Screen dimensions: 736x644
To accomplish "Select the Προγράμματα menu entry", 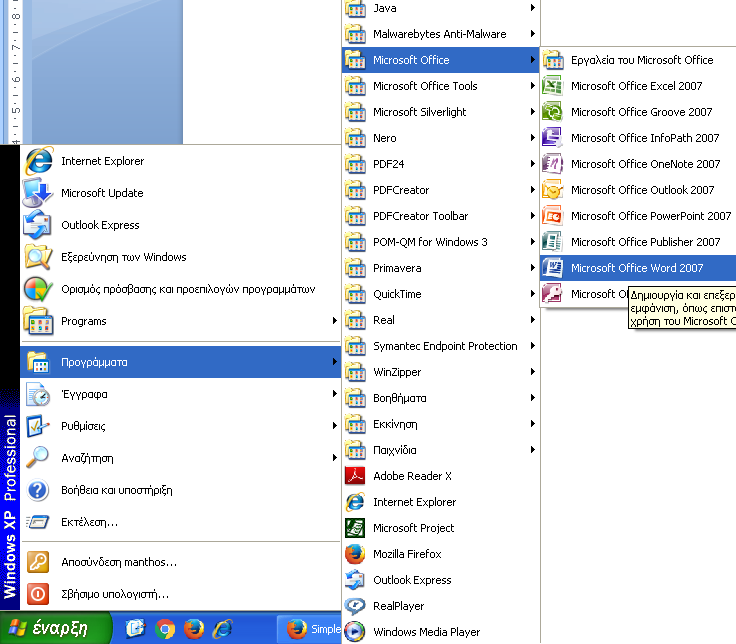I will tap(181, 362).
